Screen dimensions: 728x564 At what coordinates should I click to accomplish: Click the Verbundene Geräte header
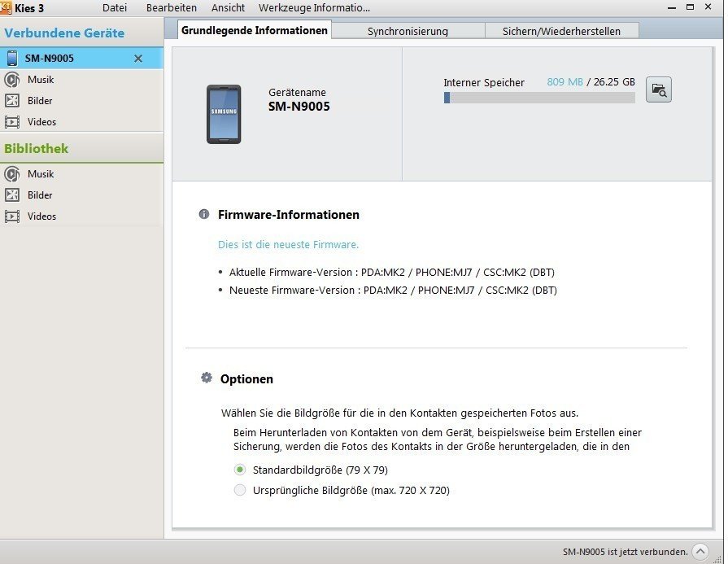[64, 33]
